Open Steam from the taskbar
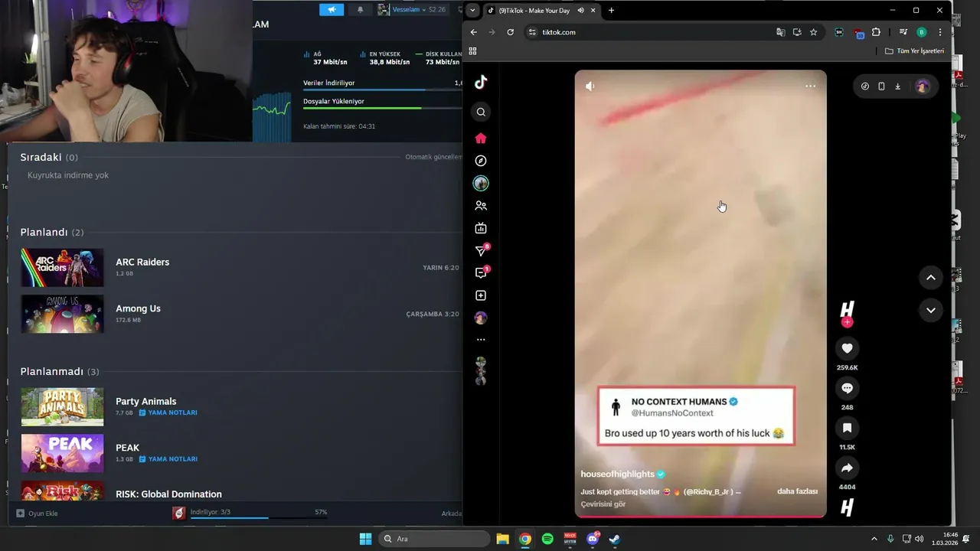 (x=614, y=539)
